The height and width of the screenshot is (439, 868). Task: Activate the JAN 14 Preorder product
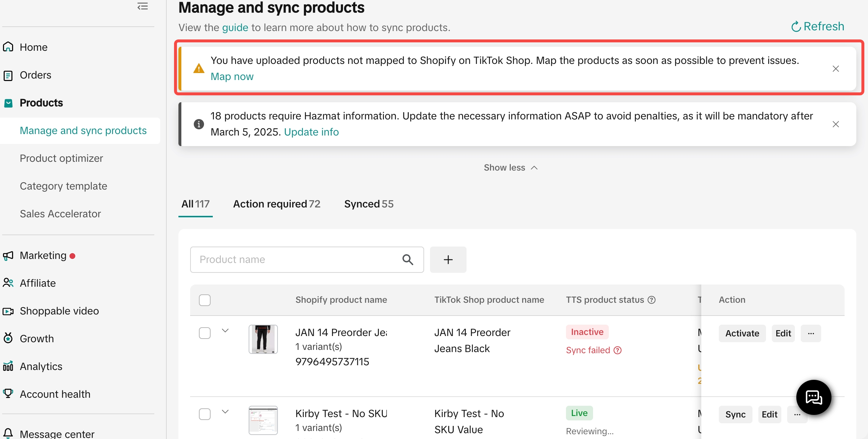point(742,333)
